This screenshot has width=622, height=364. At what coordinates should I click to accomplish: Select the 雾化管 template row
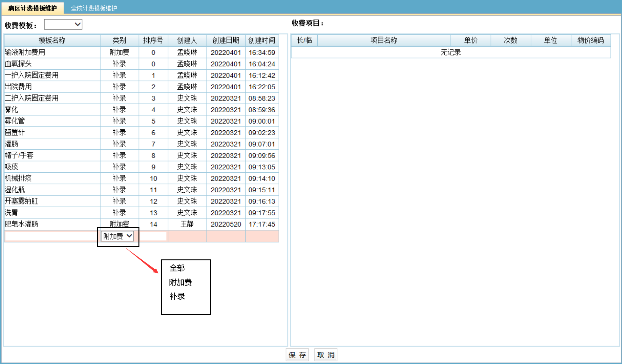15,121
